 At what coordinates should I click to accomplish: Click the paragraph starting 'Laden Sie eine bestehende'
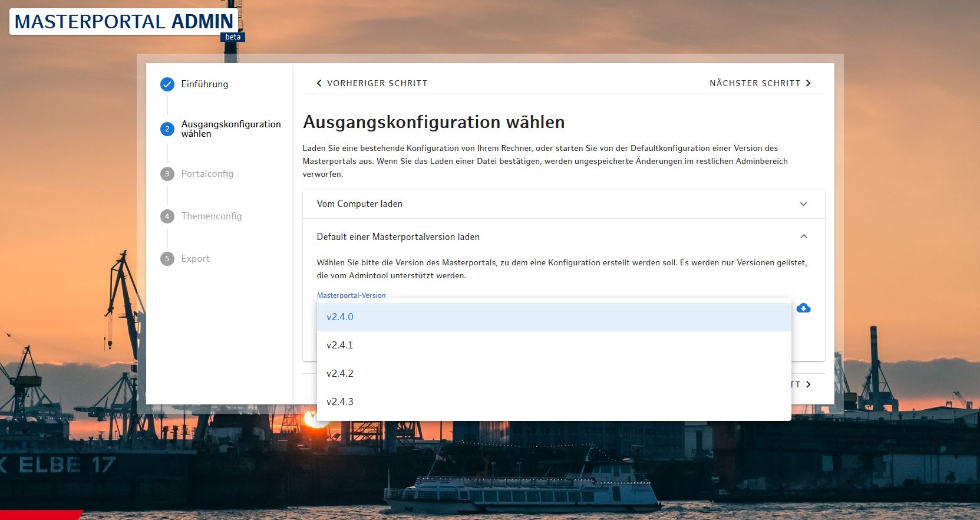545,161
